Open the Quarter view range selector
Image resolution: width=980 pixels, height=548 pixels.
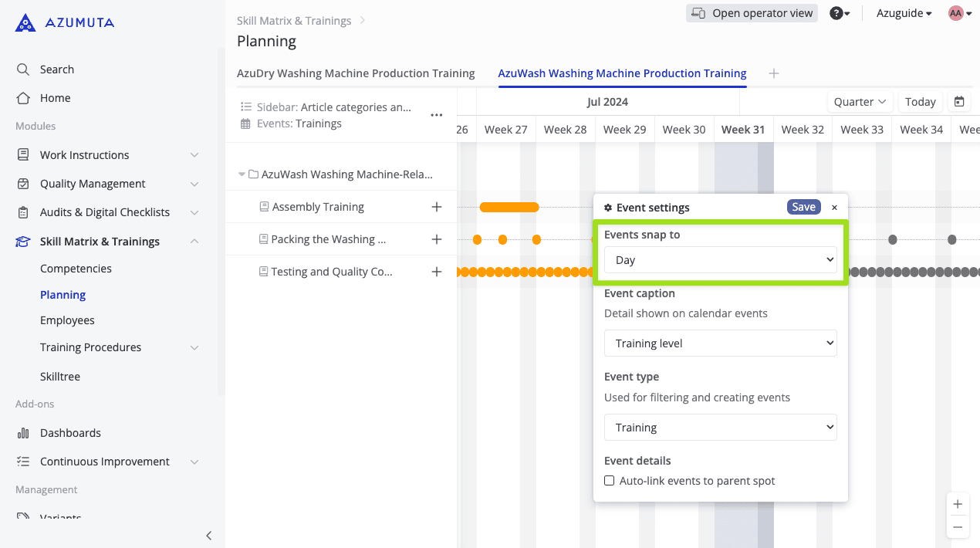point(860,102)
